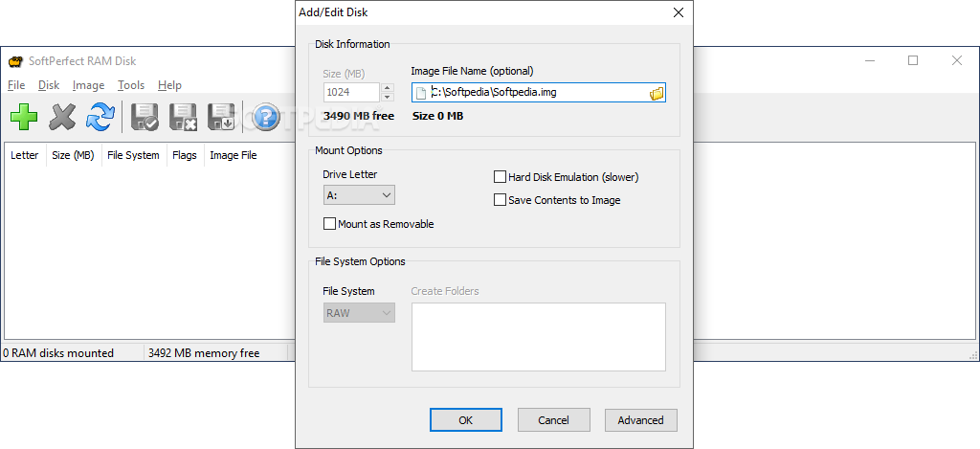Click '0 RAM disks mounted' status text
The height and width of the screenshot is (449, 980).
58,353
